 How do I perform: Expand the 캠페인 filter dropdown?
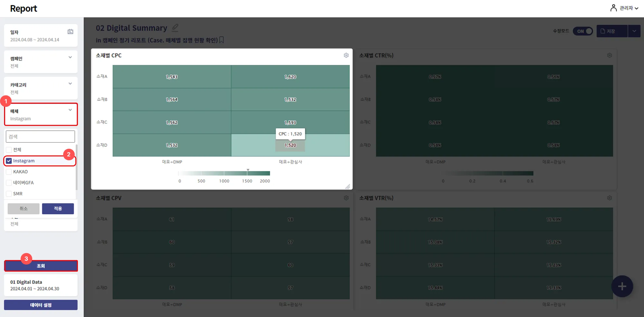point(70,57)
